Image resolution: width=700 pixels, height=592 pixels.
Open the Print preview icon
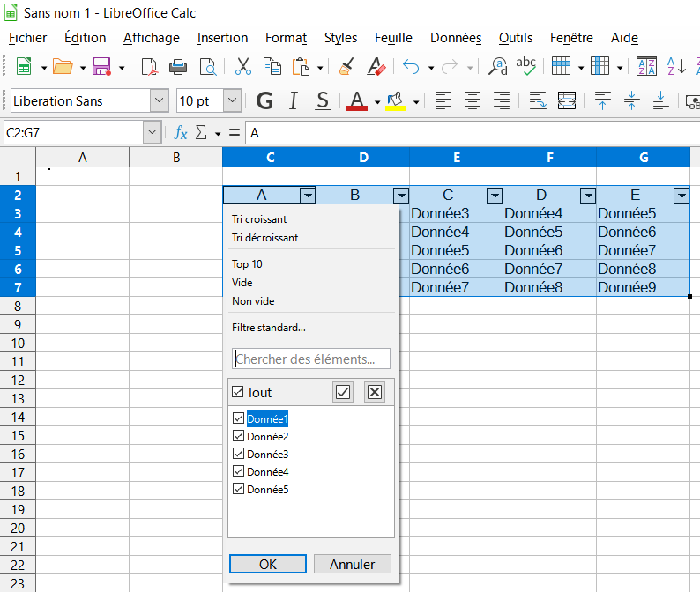[x=207, y=67]
